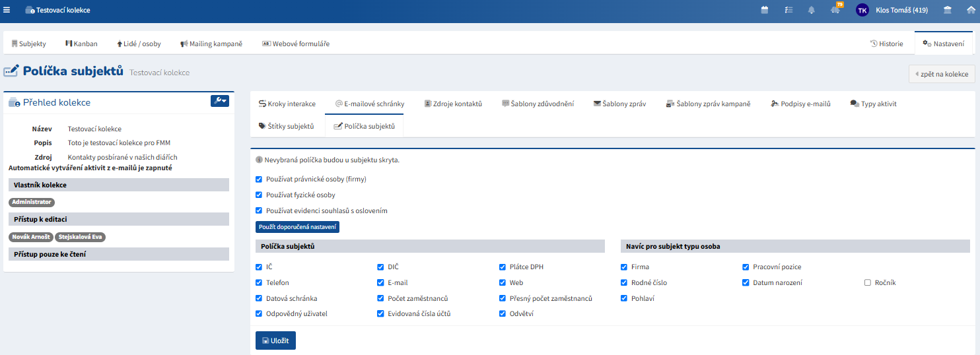Toggle the Pracovní pozice checkbox
The width and height of the screenshot is (980, 355).
pyautogui.click(x=746, y=267)
